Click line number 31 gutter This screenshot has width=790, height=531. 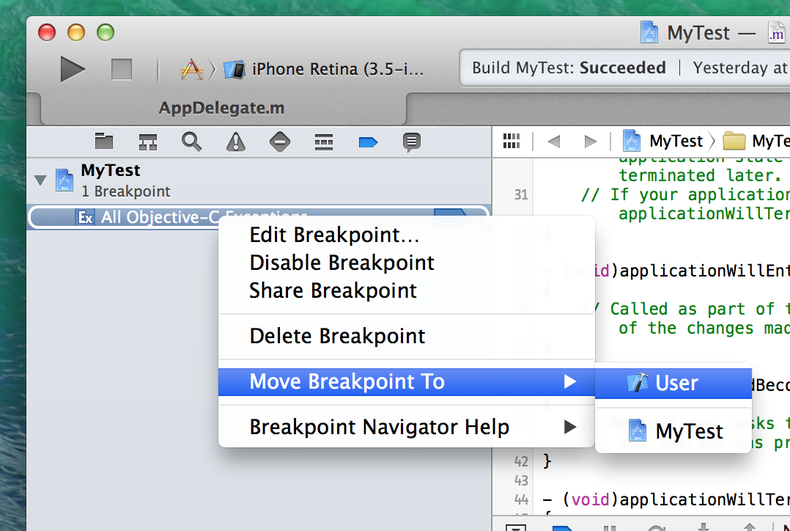(x=521, y=194)
